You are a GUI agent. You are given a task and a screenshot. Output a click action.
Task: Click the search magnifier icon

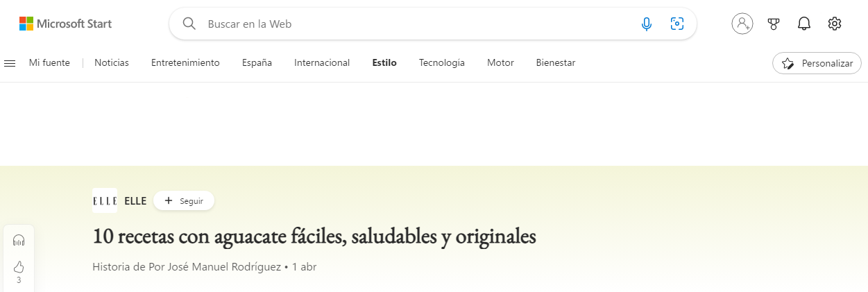pyautogui.click(x=189, y=24)
